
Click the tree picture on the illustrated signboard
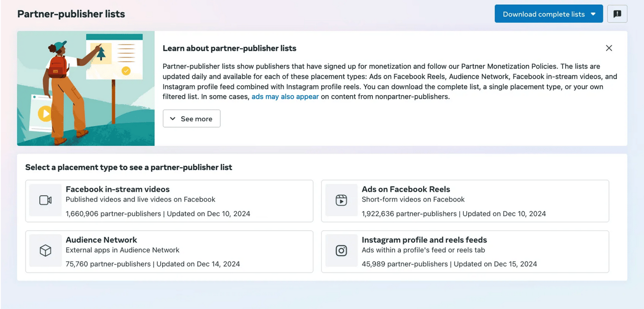click(x=101, y=54)
